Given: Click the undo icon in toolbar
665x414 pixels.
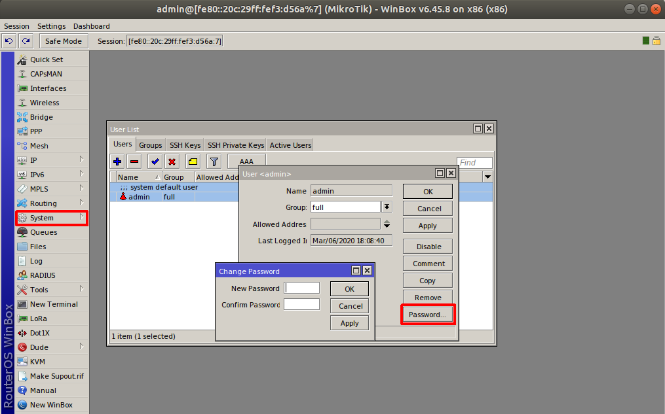Looking at the screenshot, I should point(9,41).
